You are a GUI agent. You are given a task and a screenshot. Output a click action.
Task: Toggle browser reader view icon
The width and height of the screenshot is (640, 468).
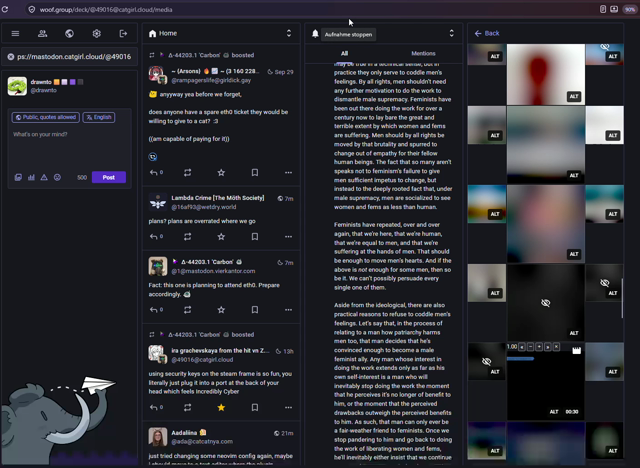click(603, 9)
